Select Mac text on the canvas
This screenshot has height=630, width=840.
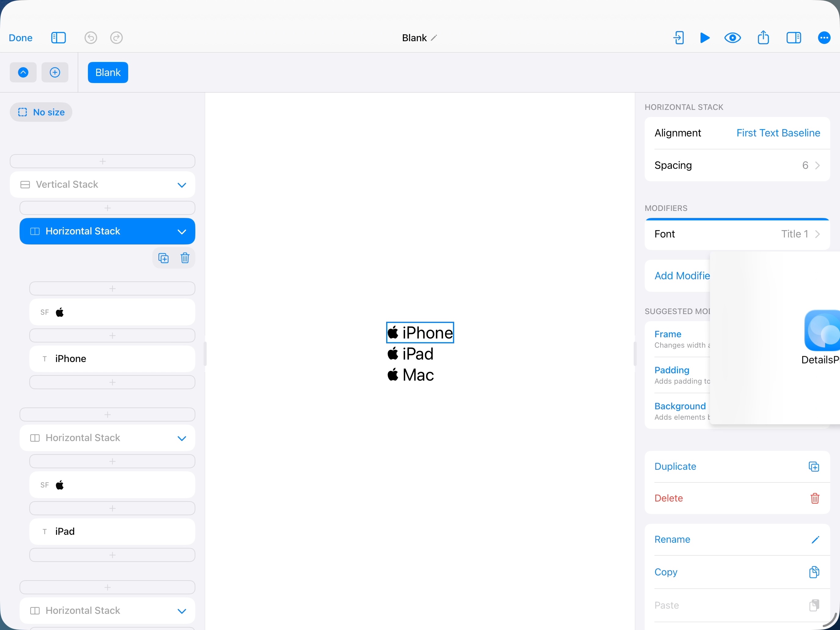[418, 375]
